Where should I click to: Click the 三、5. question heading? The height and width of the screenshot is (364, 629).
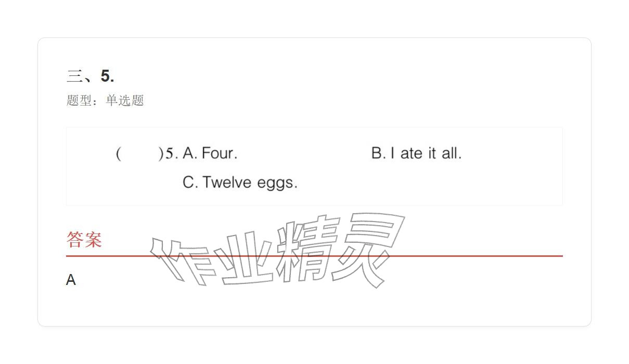[x=91, y=76]
